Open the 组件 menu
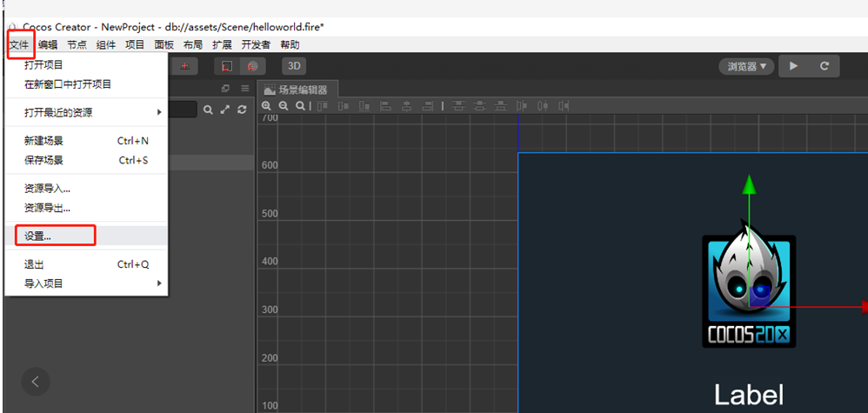868x413 pixels. click(x=106, y=45)
